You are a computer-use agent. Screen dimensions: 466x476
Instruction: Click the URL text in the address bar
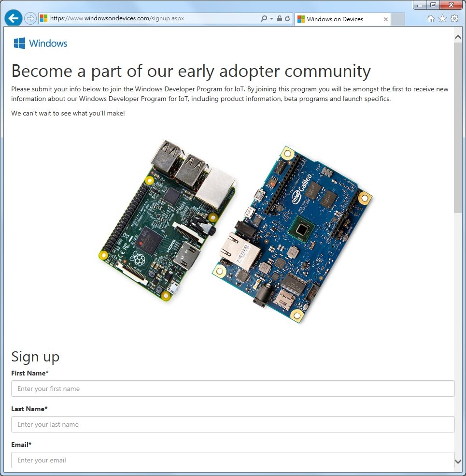117,18
